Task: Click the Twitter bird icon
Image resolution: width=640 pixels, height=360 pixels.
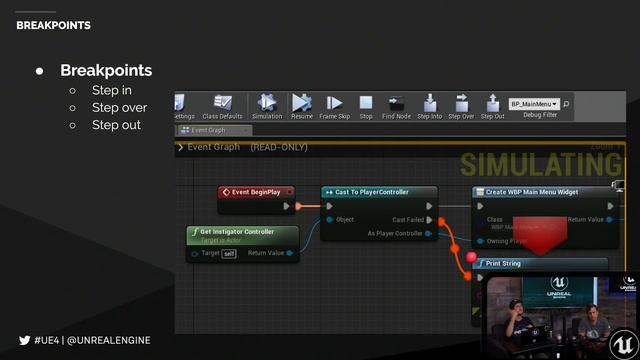Action: tap(24, 340)
